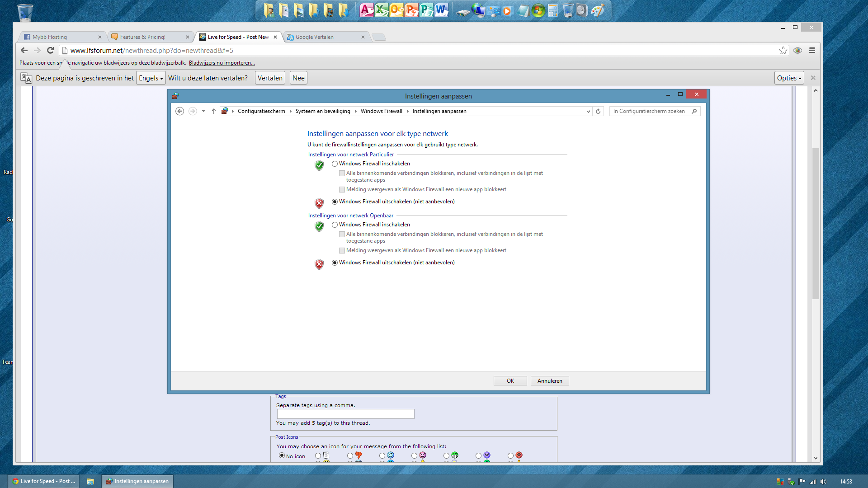Screen dimensions: 868x488
Task: Click the Annuleren button
Action: point(549,381)
